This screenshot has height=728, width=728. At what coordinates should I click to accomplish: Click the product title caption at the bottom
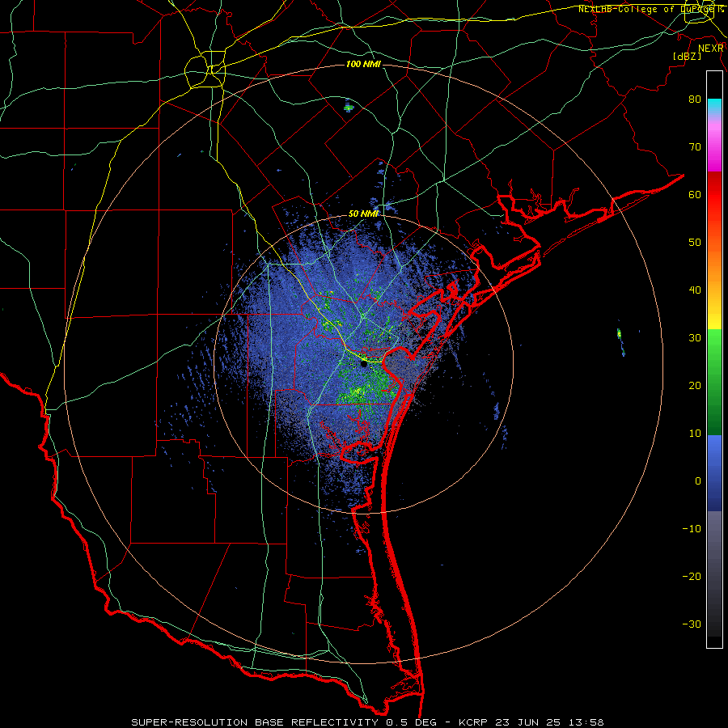367,722
